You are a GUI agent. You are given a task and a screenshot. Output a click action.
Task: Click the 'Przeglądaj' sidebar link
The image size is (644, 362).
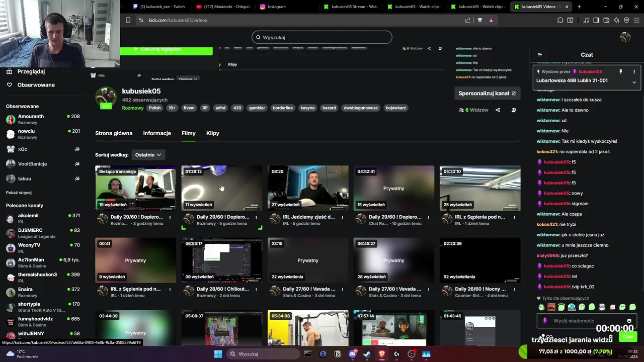tap(30, 72)
